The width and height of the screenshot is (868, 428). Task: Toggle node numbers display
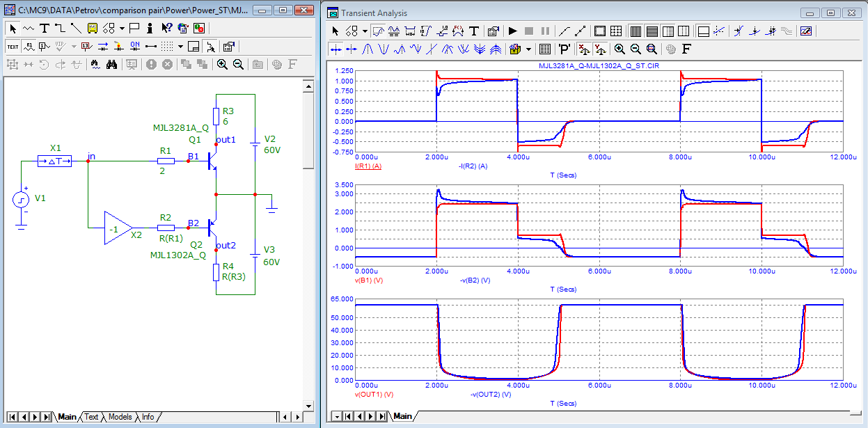[x=45, y=47]
